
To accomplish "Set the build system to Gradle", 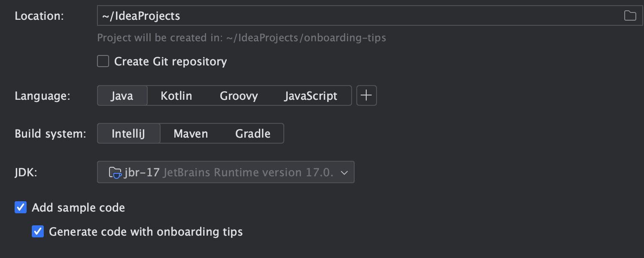I will point(252,133).
